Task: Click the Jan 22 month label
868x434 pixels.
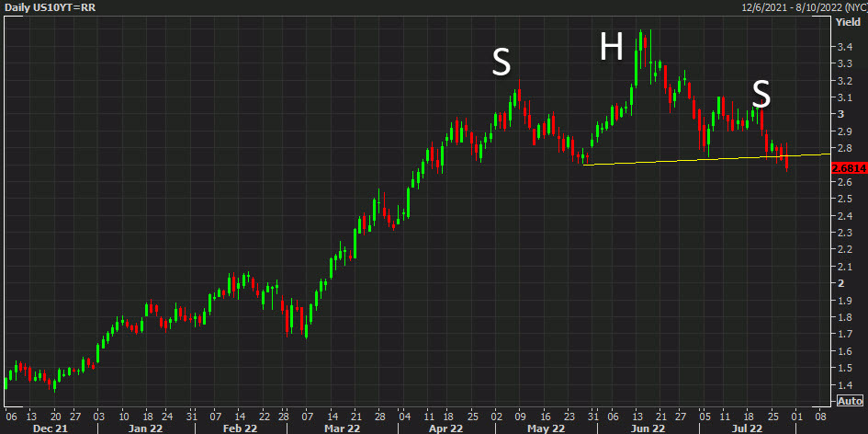Action: click(145, 428)
